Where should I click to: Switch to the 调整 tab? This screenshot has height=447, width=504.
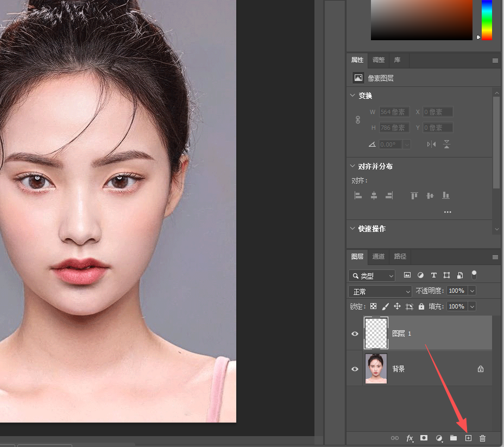point(379,60)
